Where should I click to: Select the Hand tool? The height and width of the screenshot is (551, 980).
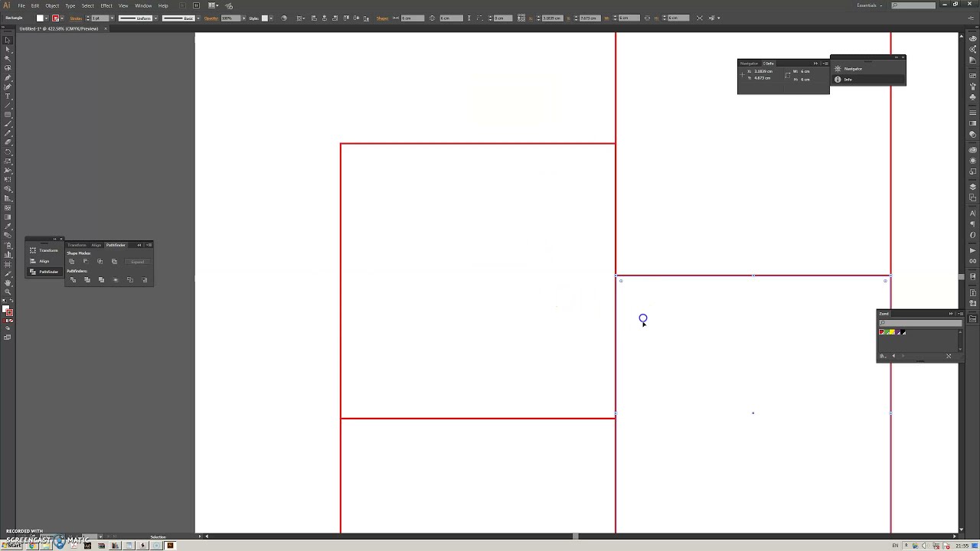8,283
